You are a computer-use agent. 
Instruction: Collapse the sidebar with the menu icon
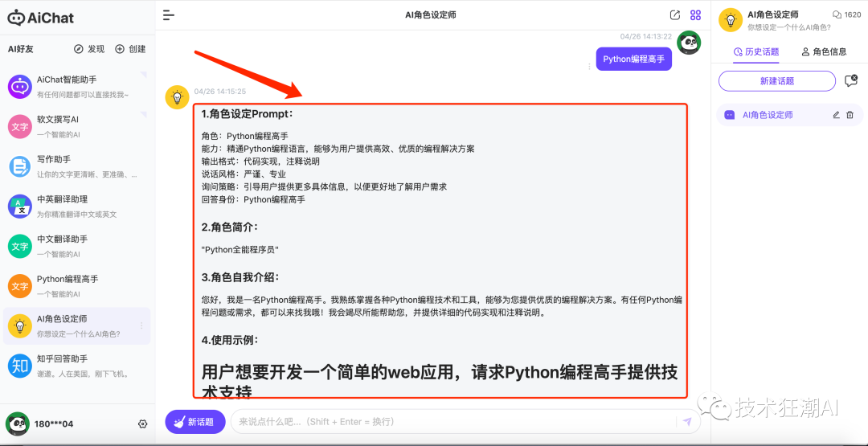169,15
